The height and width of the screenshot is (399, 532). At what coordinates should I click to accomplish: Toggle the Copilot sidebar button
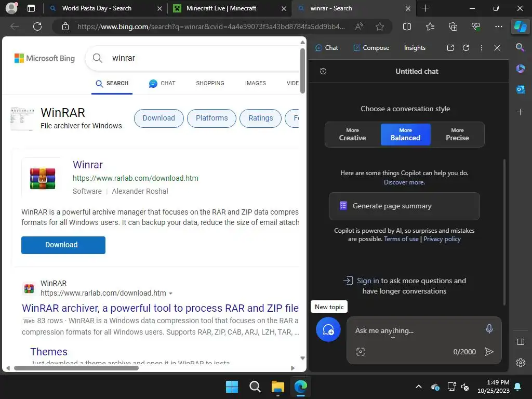(x=520, y=26)
